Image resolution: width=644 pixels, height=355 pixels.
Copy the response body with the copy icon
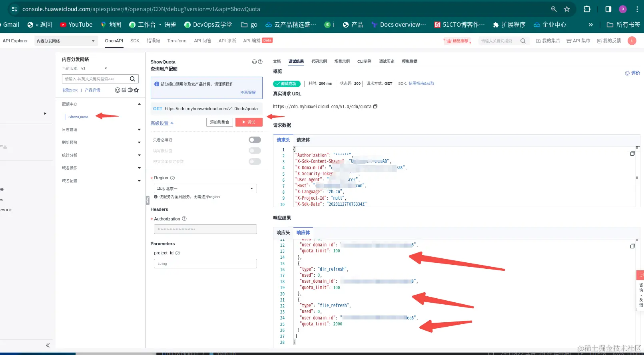(x=632, y=246)
